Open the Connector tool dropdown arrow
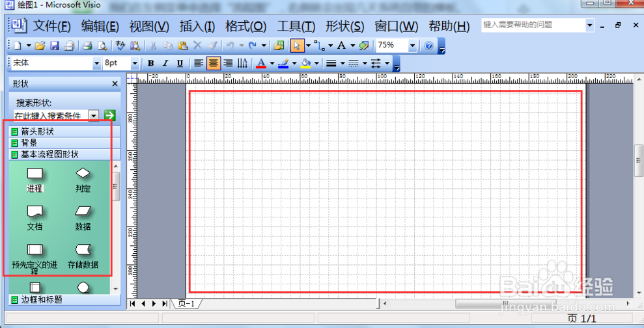 pyautogui.click(x=330, y=46)
